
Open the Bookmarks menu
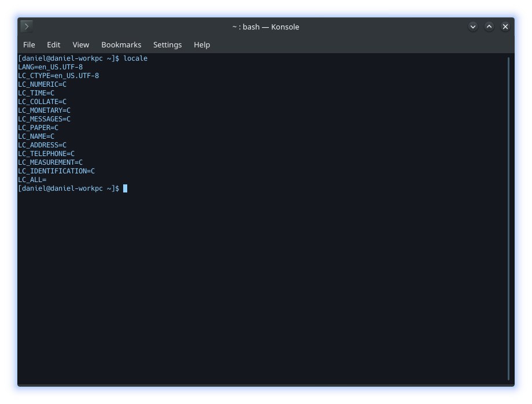coord(121,45)
